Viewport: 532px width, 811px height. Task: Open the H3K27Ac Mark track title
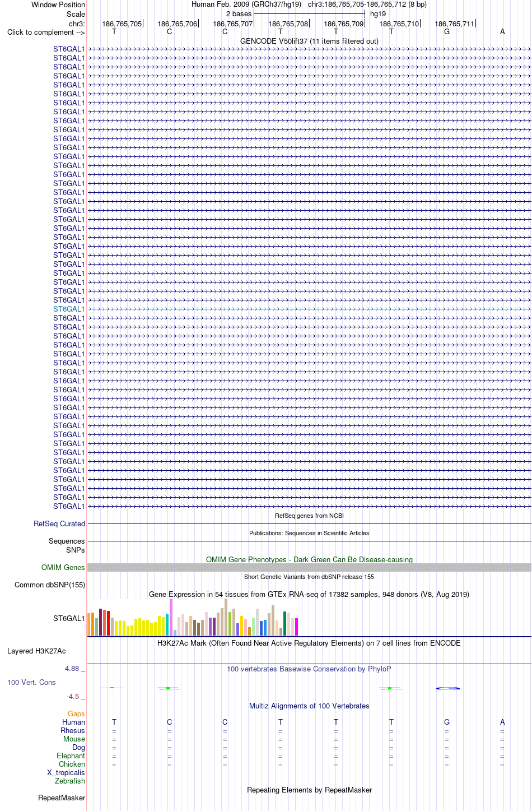point(309,643)
